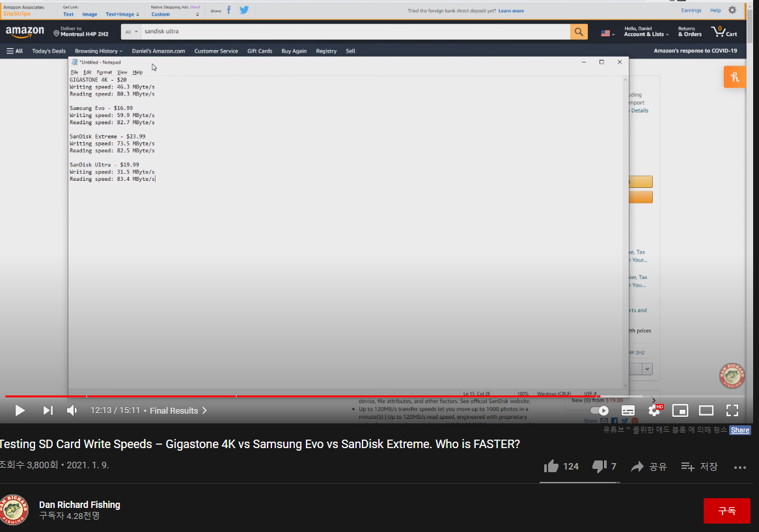Open the Final Results chapter list
759x532 pixels.
178,410
